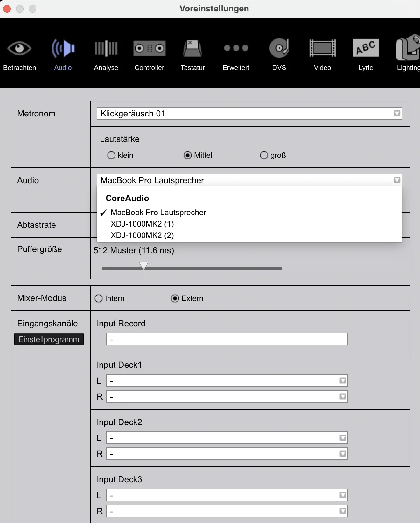Image resolution: width=420 pixels, height=523 pixels.
Task: Click the Einstellprogramm button
Action: [49, 339]
